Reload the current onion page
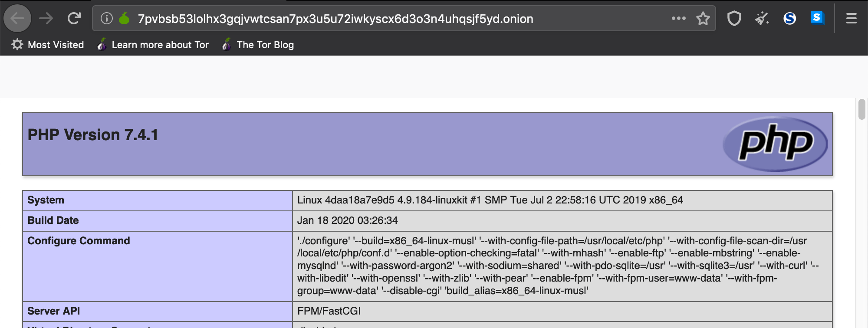Viewport: 868px width, 328px height. (74, 19)
